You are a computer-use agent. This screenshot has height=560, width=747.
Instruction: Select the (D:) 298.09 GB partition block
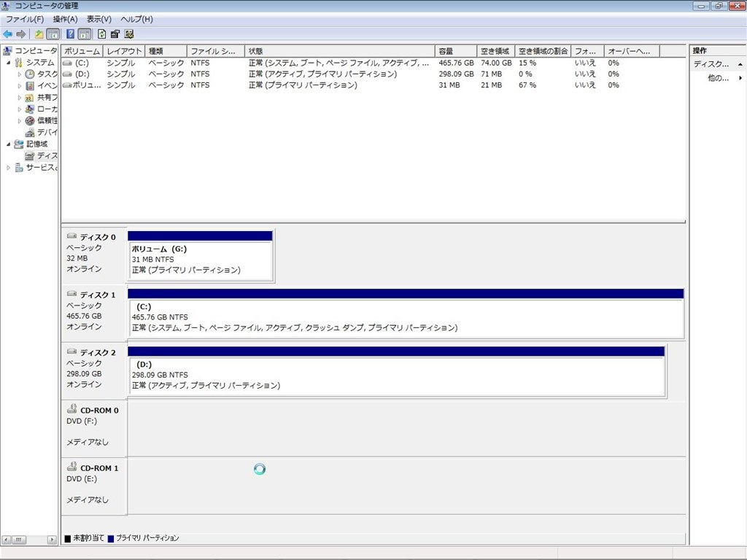point(396,371)
